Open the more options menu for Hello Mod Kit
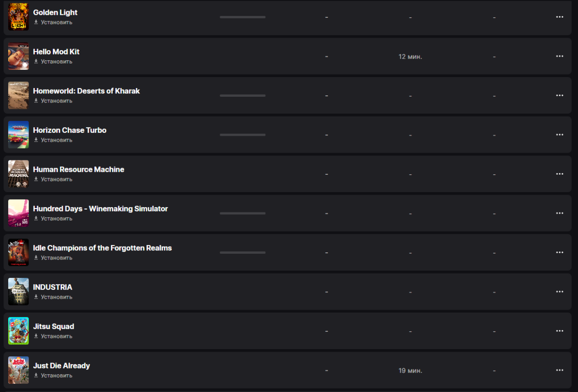 (x=559, y=56)
